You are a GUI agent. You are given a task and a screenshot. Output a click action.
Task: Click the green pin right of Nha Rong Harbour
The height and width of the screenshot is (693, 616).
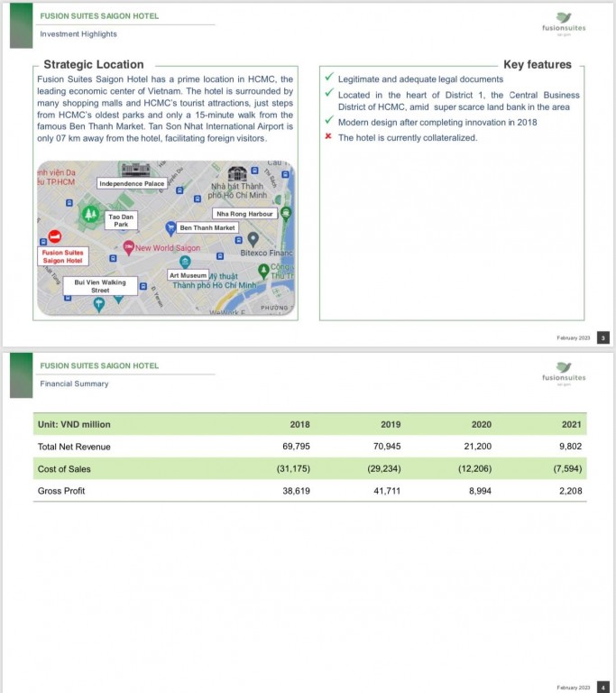[286, 214]
